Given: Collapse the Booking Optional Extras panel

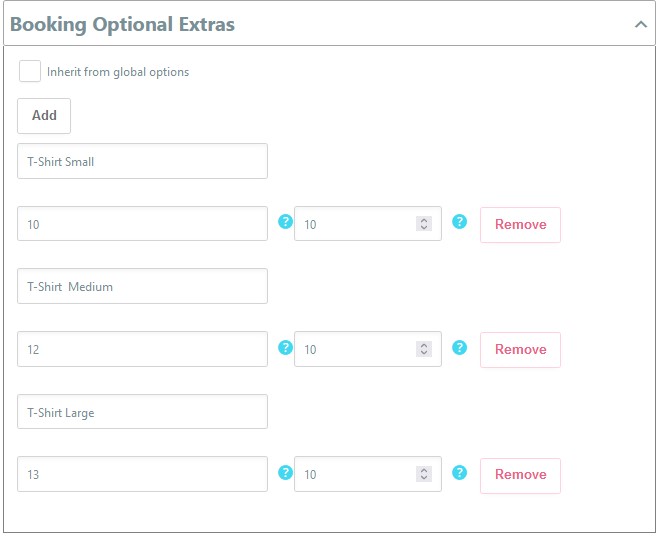Looking at the screenshot, I should [641, 24].
